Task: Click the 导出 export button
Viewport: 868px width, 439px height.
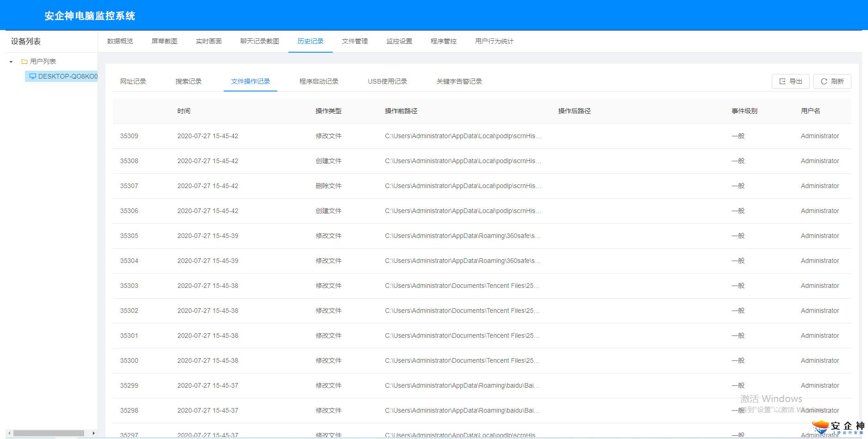Action: point(791,81)
